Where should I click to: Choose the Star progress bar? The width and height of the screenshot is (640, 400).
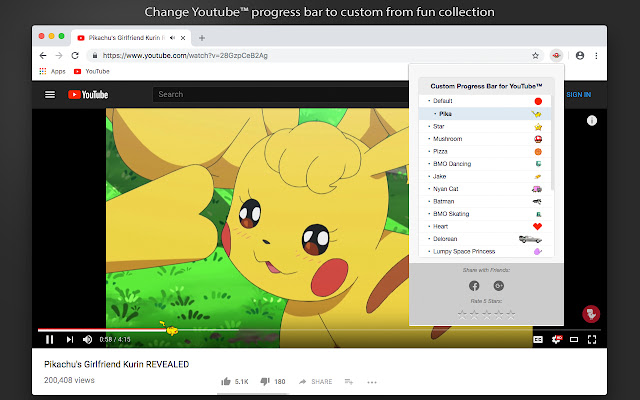[484, 126]
